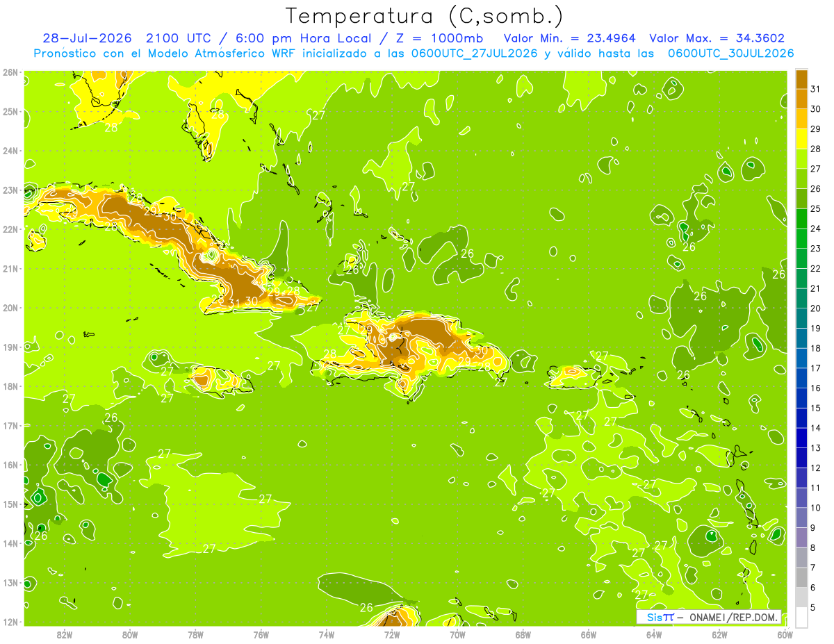Click the 22N latitude label

point(10,229)
